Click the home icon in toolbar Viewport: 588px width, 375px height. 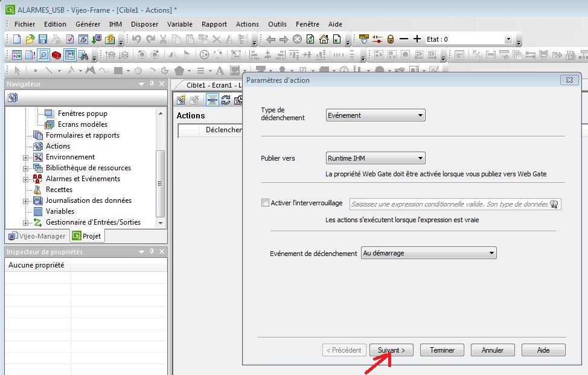point(324,39)
